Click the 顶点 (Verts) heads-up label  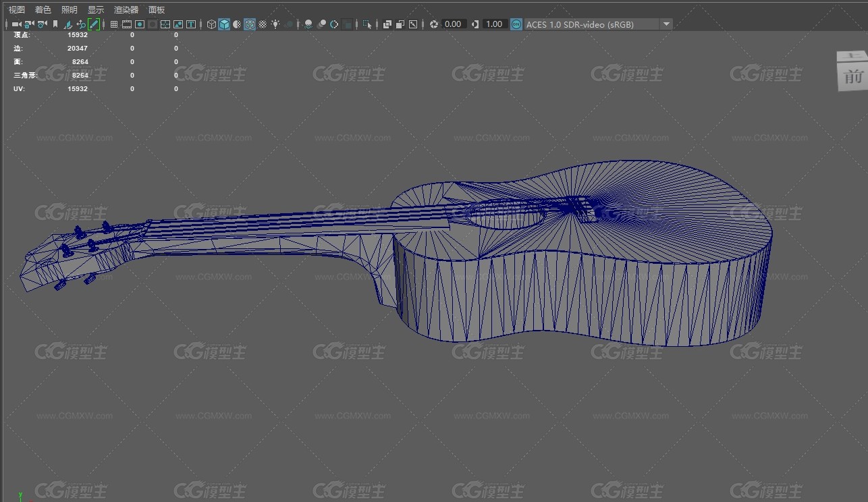[22, 34]
